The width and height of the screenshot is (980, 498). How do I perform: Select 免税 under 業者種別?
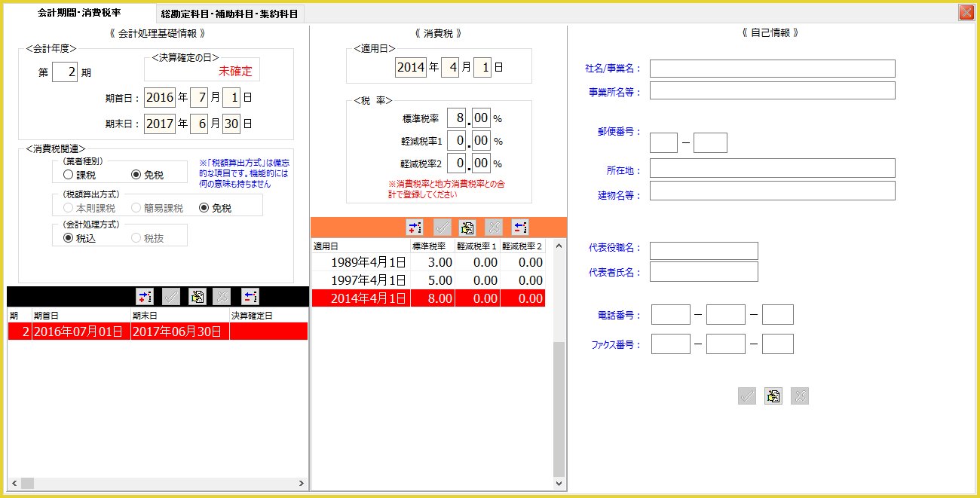(148, 175)
